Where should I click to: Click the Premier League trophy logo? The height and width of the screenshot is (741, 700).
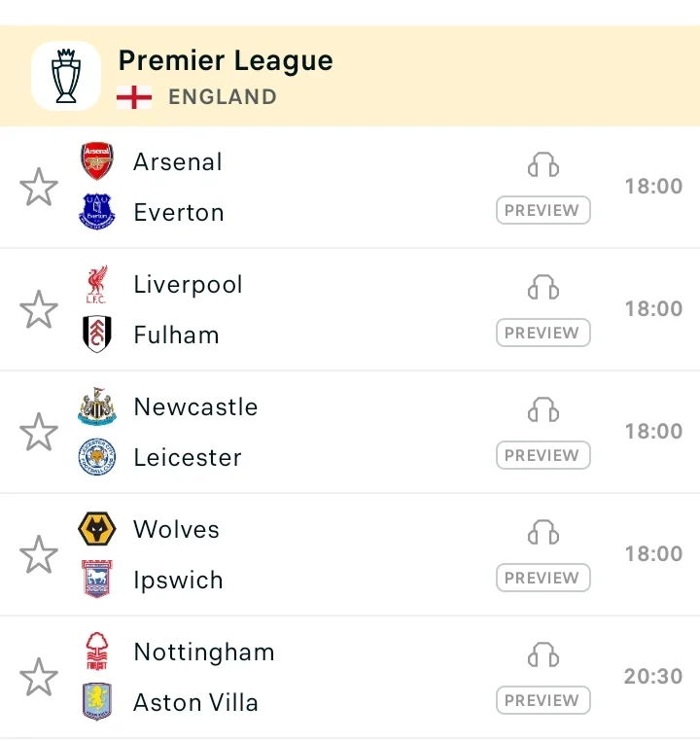click(x=66, y=76)
